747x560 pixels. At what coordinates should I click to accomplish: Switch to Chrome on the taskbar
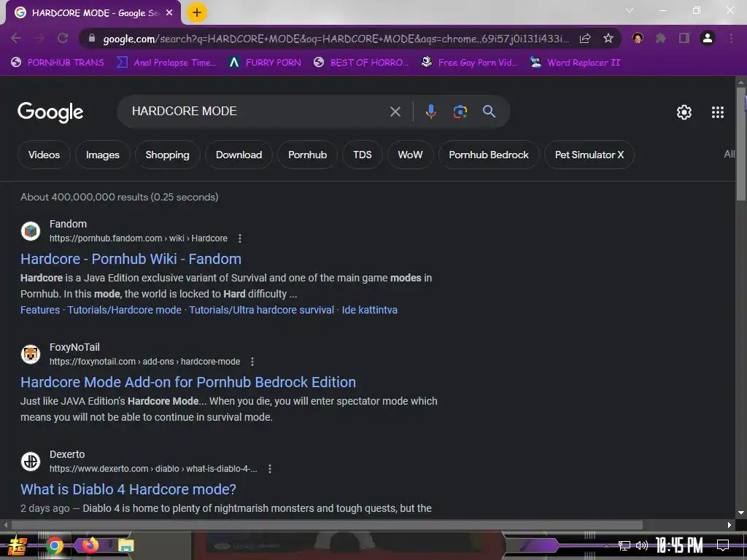point(54,545)
